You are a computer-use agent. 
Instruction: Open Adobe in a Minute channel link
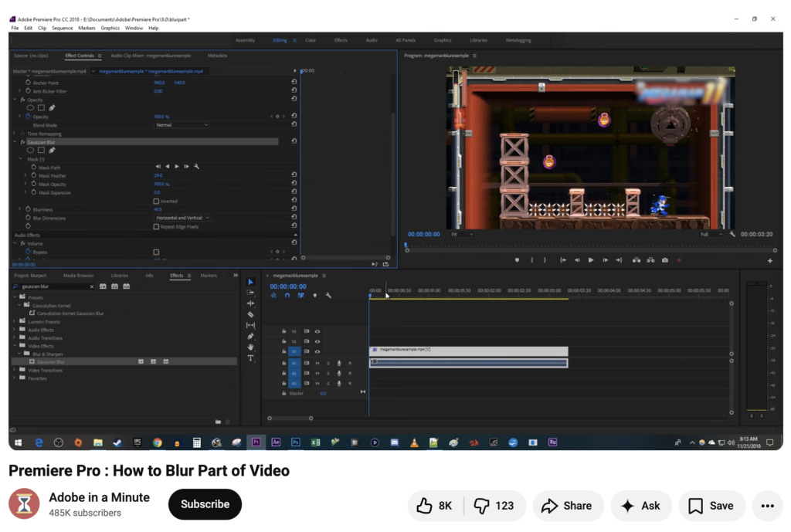tap(100, 498)
